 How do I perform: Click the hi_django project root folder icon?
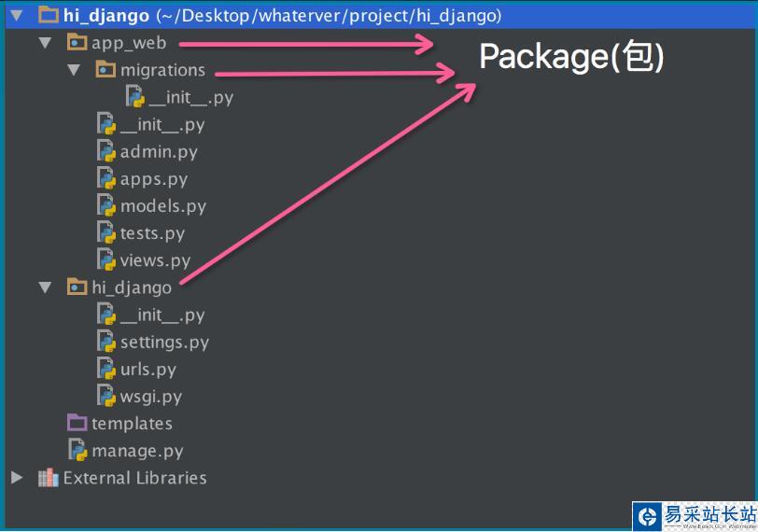click(x=49, y=16)
